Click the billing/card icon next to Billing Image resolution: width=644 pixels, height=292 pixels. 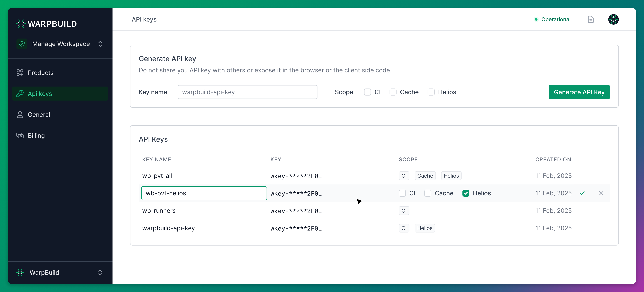pyautogui.click(x=20, y=135)
